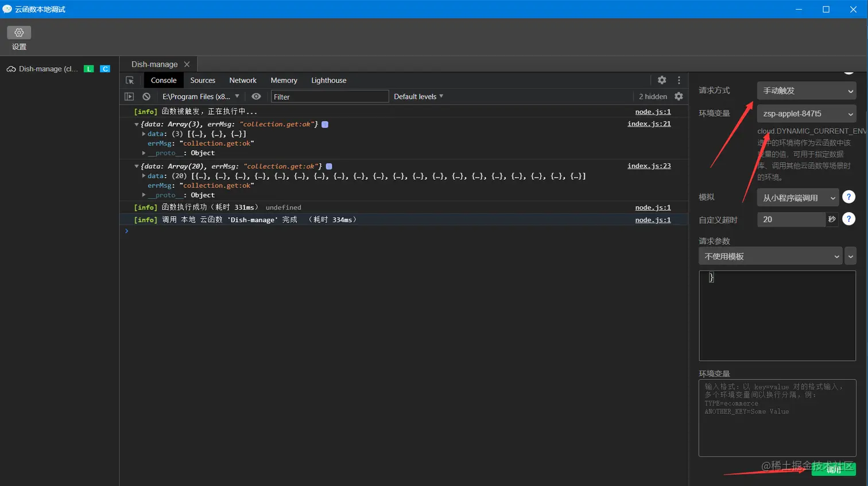Expand the data: (20) array
Viewport: 868px width, 486px height.
[144, 176]
